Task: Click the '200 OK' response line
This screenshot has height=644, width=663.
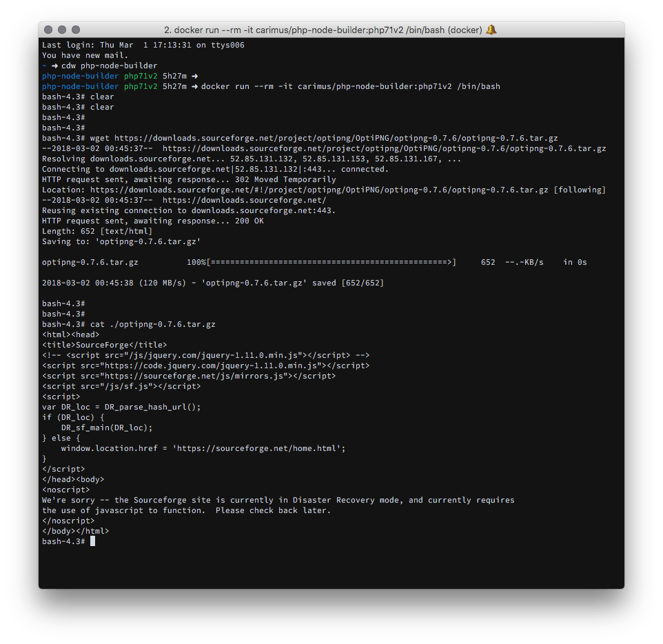Action: (x=152, y=221)
